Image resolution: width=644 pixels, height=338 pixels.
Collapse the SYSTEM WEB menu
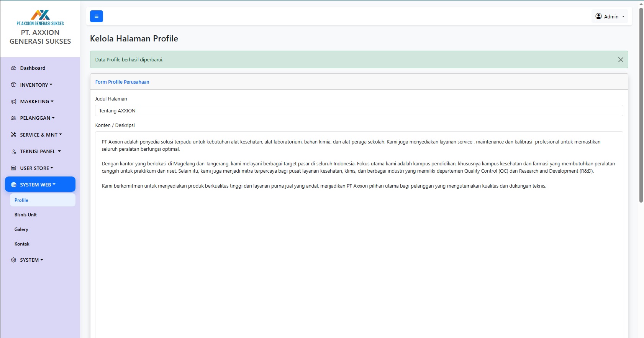(x=40, y=184)
